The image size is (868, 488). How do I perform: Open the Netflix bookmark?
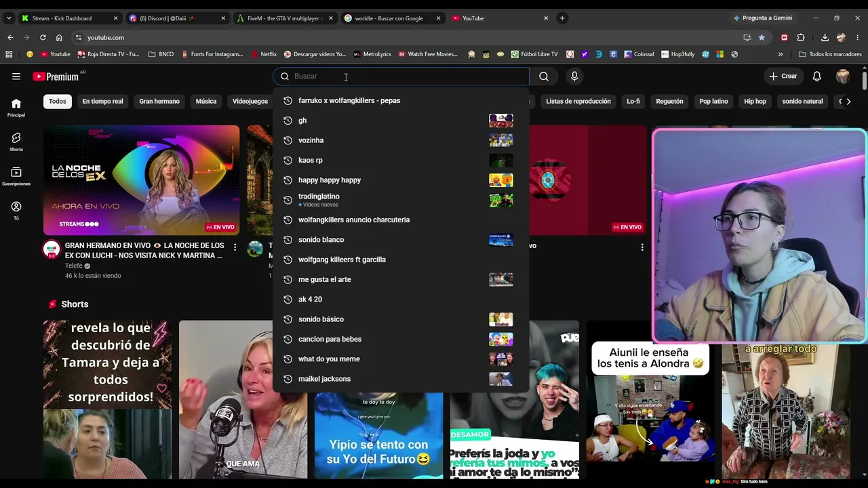click(264, 54)
